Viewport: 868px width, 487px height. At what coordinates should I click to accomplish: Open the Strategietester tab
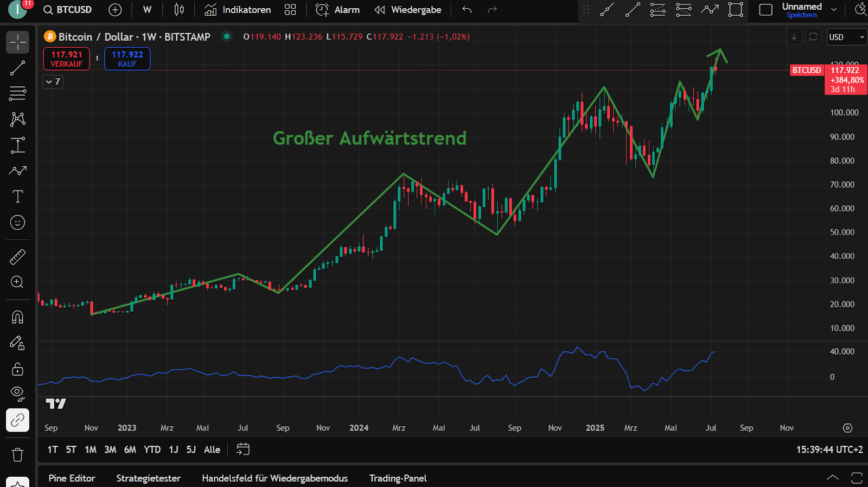pyautogui.click(x=148, y=478)
